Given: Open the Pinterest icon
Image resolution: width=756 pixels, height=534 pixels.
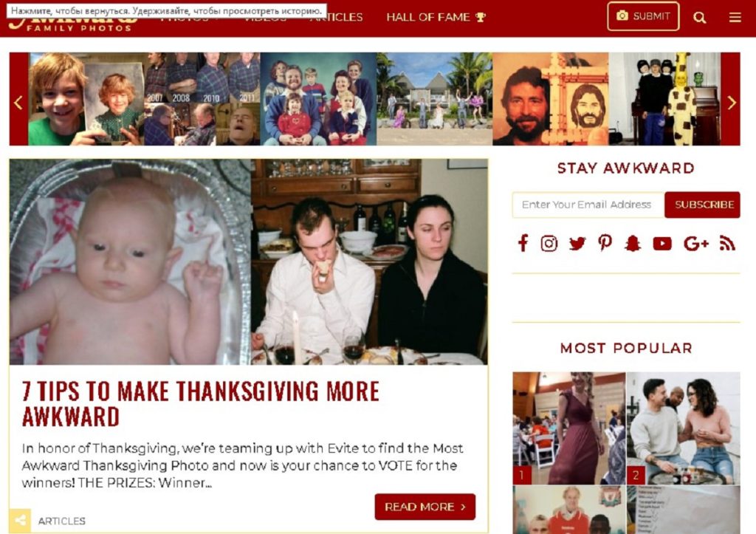Looking at the screenshot, I should pyautogui.click(x=605, y=243).
